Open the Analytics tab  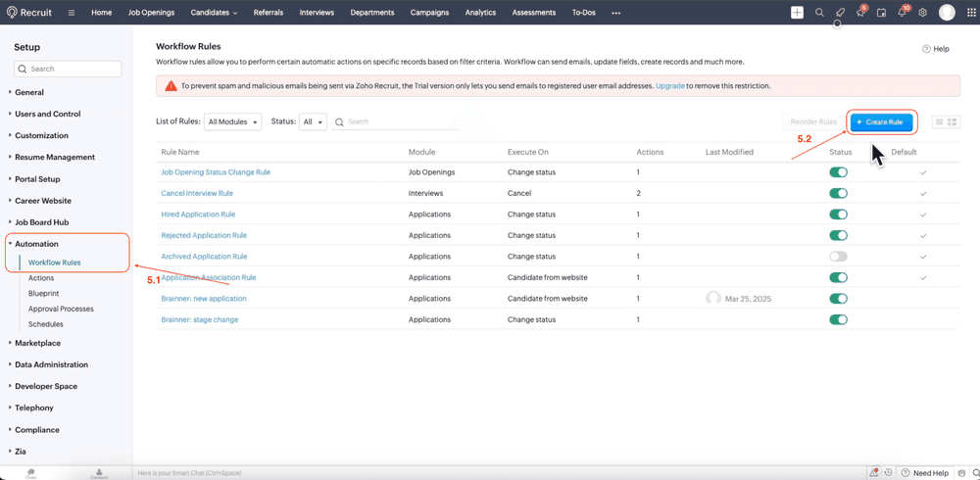pos(480,13)
